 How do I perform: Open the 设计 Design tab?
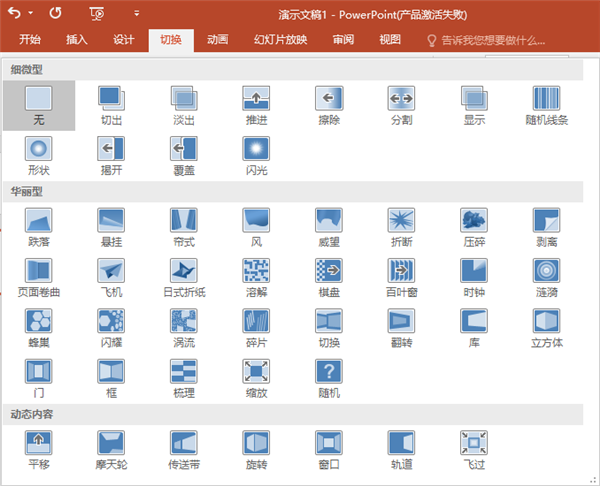point(123,39)
